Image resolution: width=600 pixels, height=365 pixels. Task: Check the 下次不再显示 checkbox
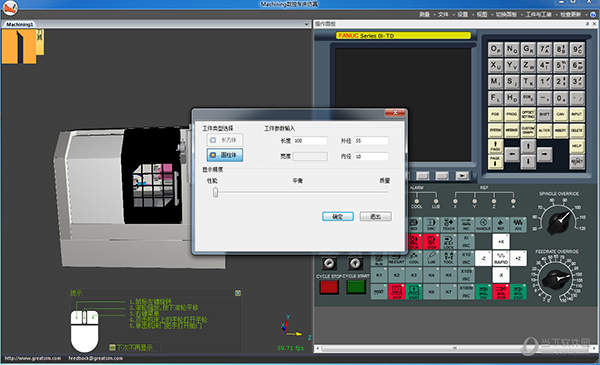pyautogui.click(x=112, y=347)
